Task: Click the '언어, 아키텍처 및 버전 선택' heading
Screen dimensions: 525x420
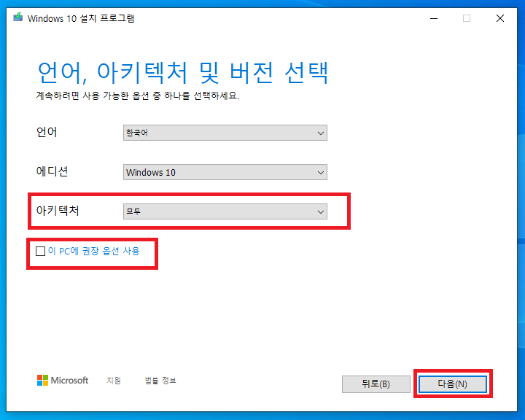Action: click(x=183, y=73)
